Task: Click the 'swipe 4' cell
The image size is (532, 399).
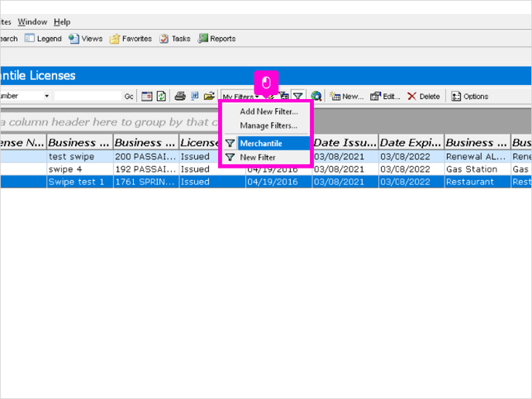Action: click(x=80, y=169)
